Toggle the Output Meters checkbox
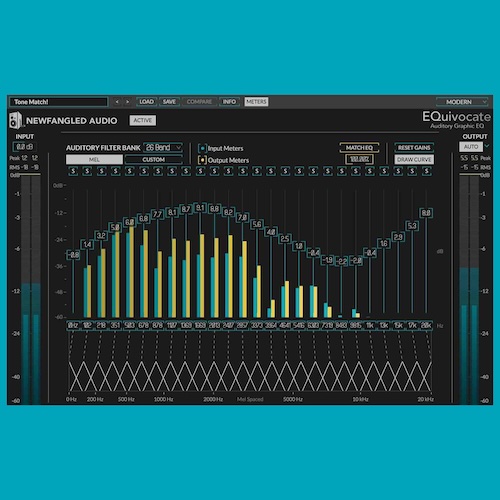 point(202,160)
